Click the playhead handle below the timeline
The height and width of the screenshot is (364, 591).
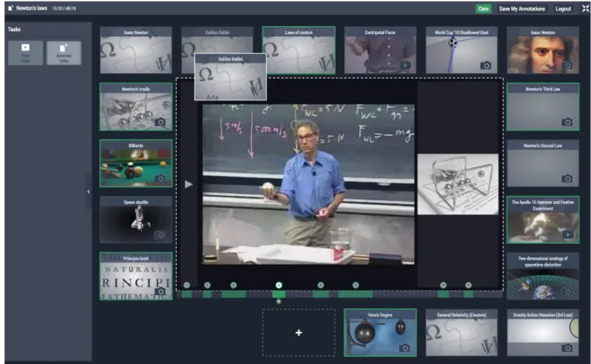pyautogui.click(x=279, y=301)
